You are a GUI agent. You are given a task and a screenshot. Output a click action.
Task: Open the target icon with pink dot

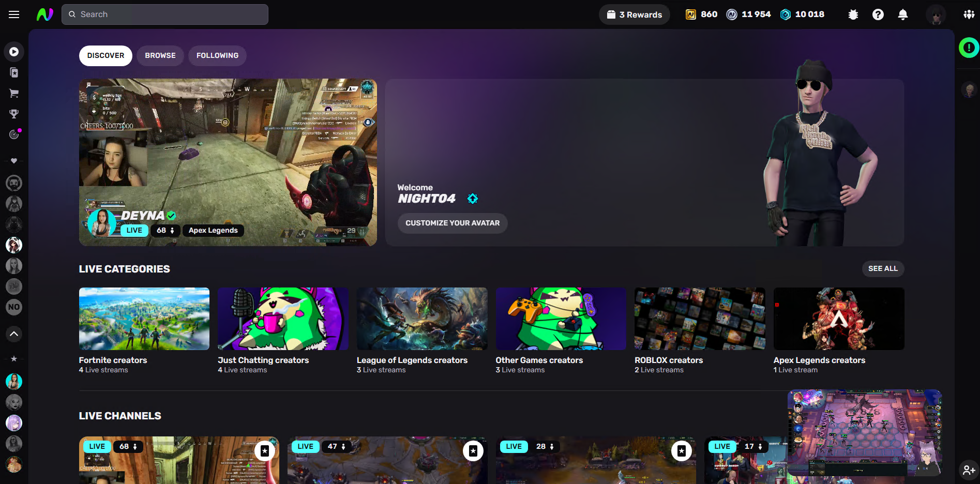click(x=14, y=134)
